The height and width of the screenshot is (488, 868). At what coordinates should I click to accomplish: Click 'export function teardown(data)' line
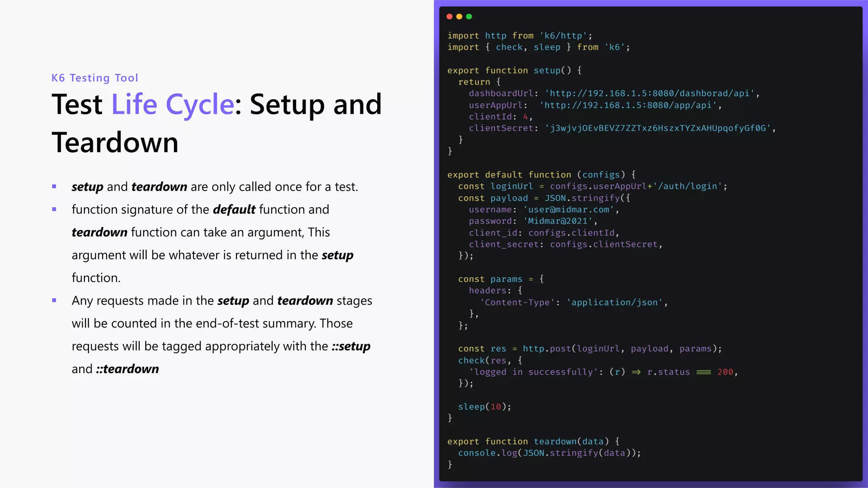(x=534, y=441)
